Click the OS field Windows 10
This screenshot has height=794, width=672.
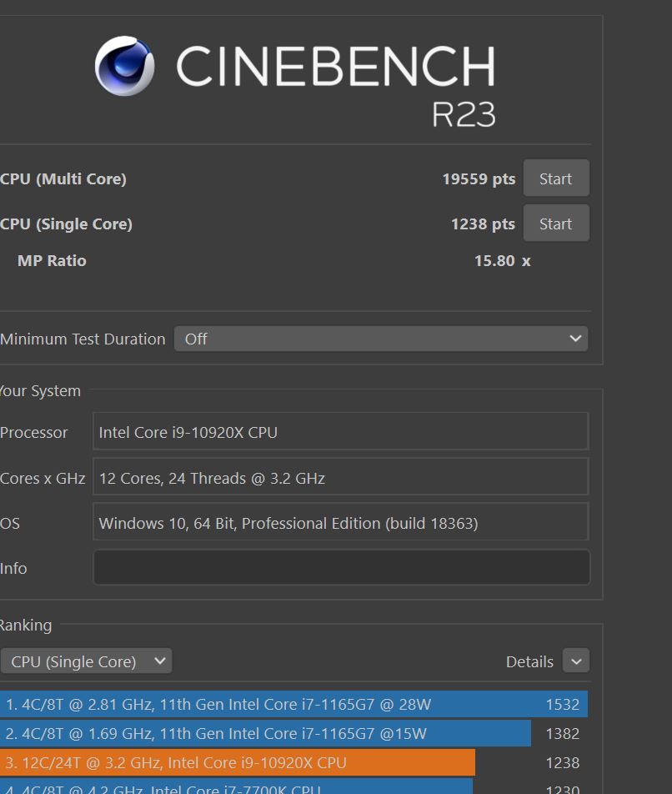[340, 522]
